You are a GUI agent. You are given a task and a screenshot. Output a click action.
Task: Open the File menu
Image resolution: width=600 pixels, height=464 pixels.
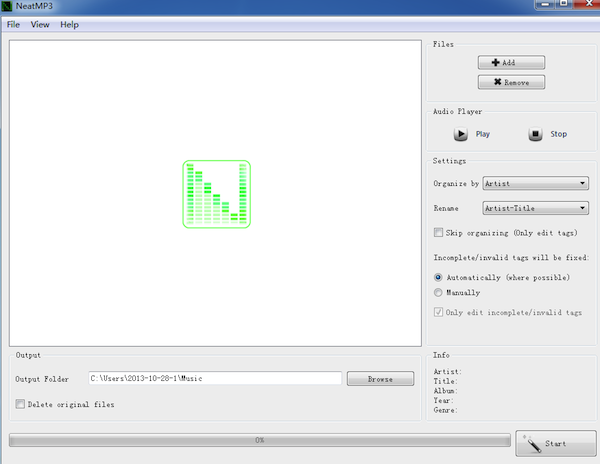click(13, 24)
